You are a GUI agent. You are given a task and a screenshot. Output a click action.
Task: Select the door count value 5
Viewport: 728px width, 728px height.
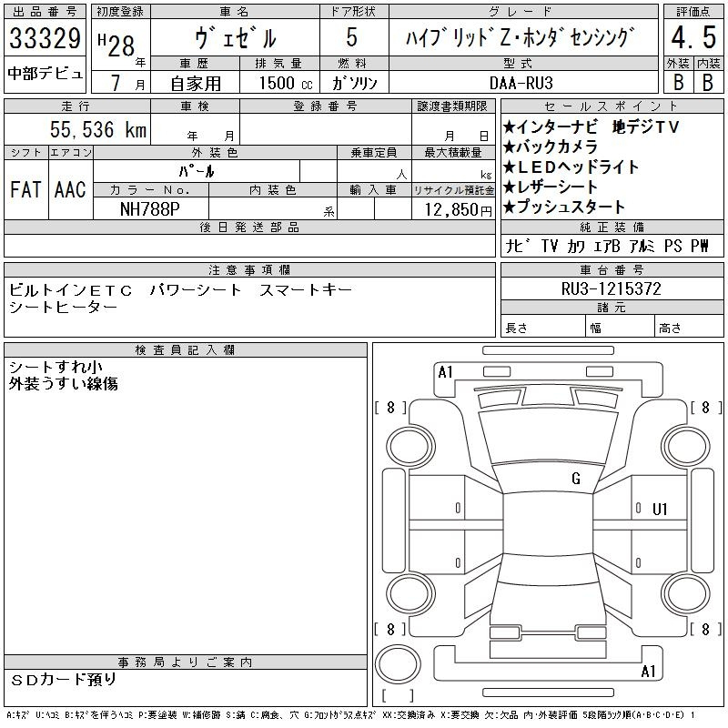click(352, 37)
